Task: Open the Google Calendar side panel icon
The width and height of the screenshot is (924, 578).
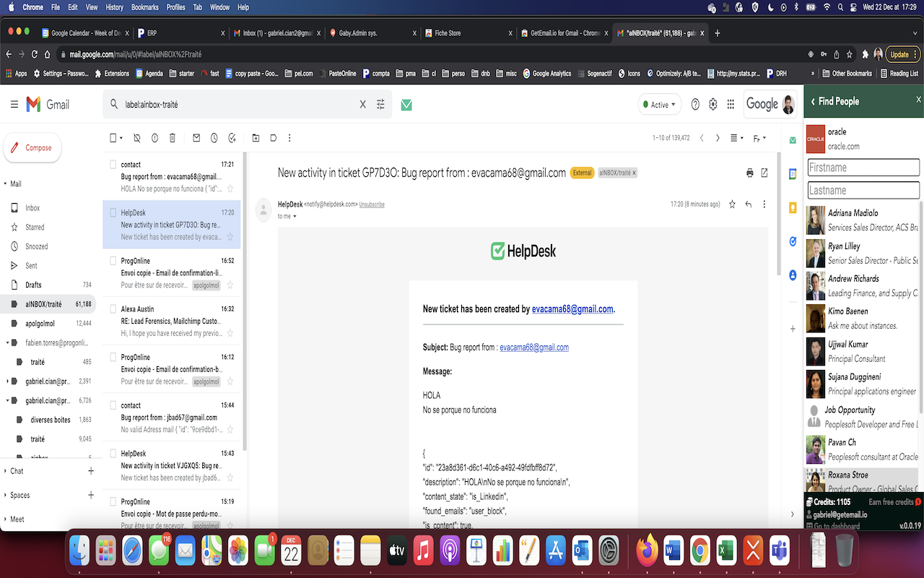Action: click(x=793, y=173)
